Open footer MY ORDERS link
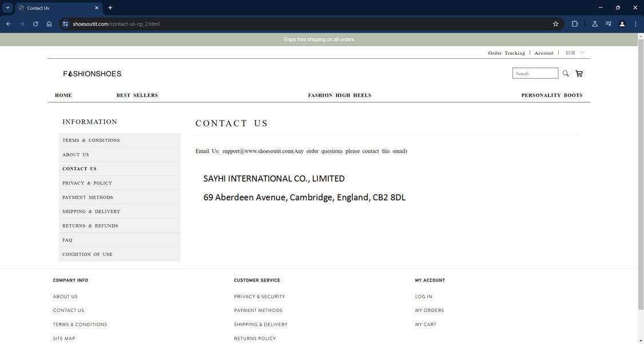 [x=429, y=310]
